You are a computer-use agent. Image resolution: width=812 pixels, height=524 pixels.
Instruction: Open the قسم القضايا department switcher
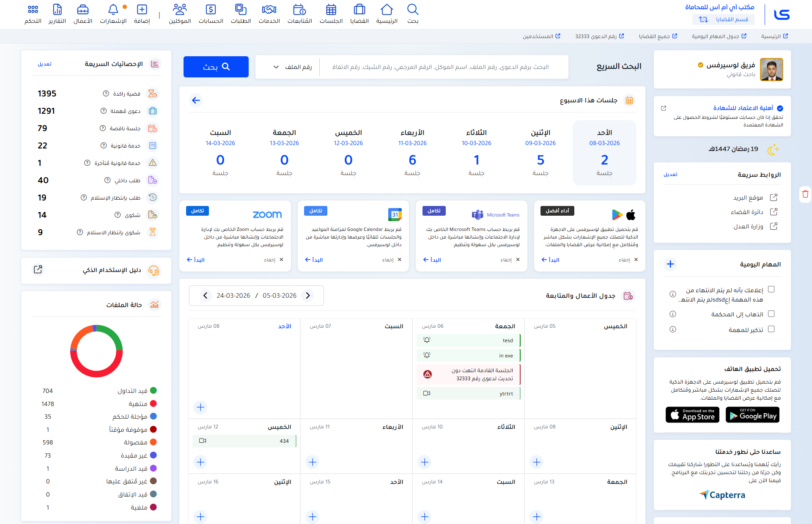coord(723,19)
